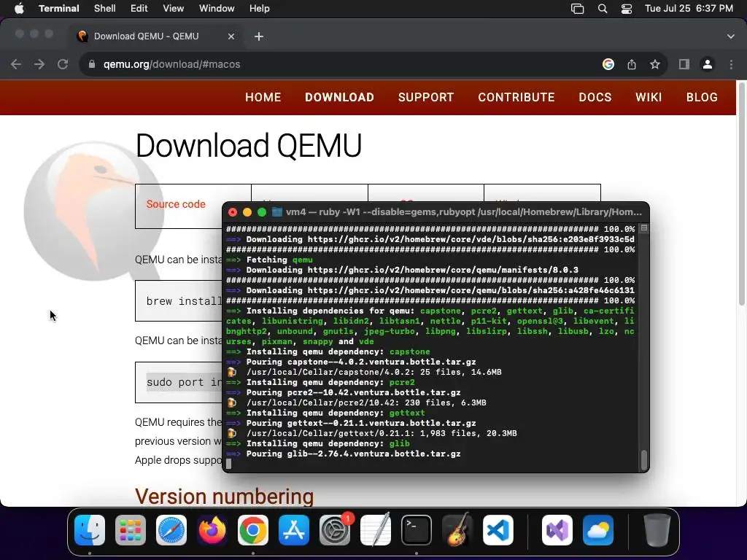Open the Trash from the Dock
The width and height of the screenshot is (747, 560).
point(657,530)
